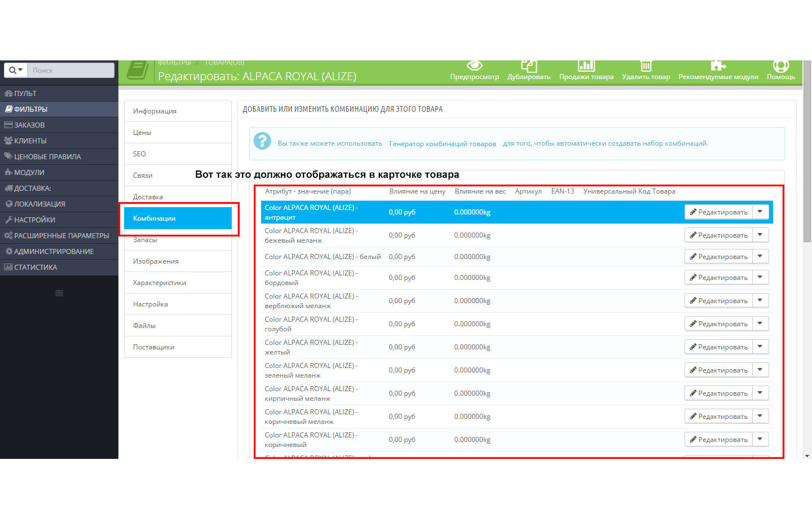
Task: Click the Артикул column header
Action: pos(528,191)
